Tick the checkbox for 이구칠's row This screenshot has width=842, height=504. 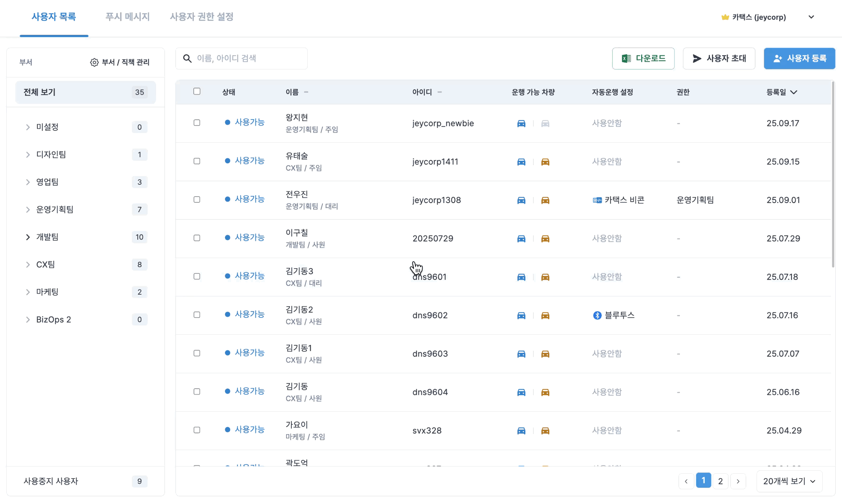coord(197,238)
